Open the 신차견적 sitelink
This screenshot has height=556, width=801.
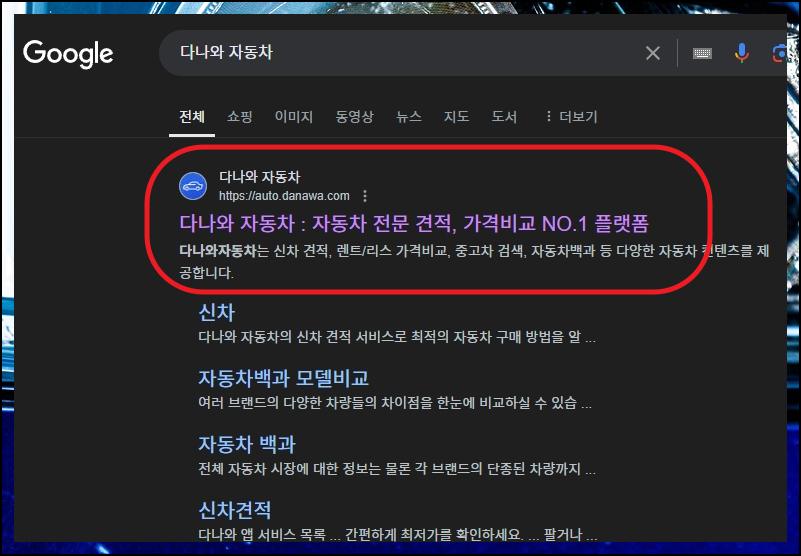[235, 509]
